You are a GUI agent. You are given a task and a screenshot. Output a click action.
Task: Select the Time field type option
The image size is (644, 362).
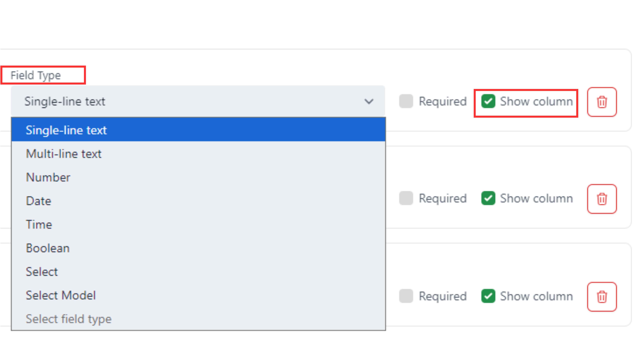click(x=39, y=224)
